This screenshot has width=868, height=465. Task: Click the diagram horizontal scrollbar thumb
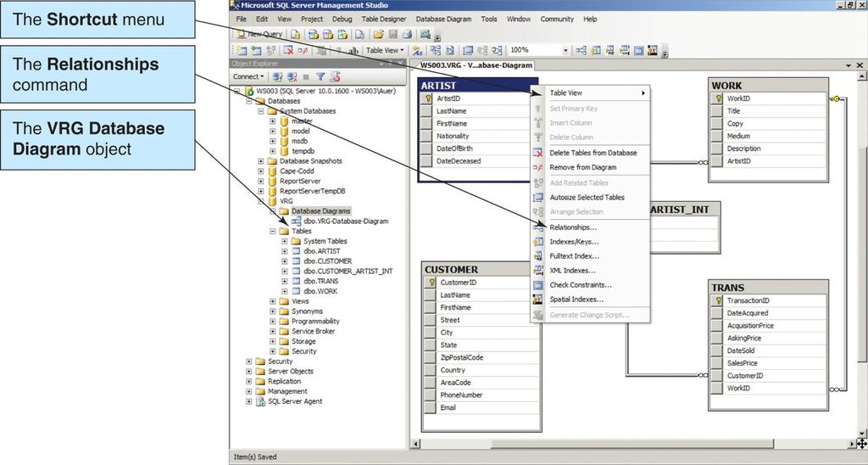tap(632, 444)
